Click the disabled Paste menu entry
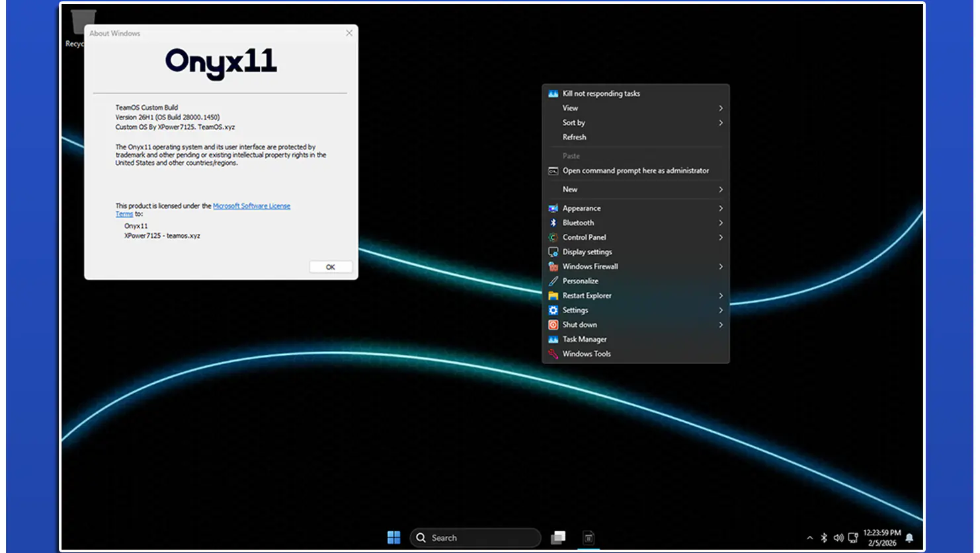 pyautogui.click(x=635, y=156)
